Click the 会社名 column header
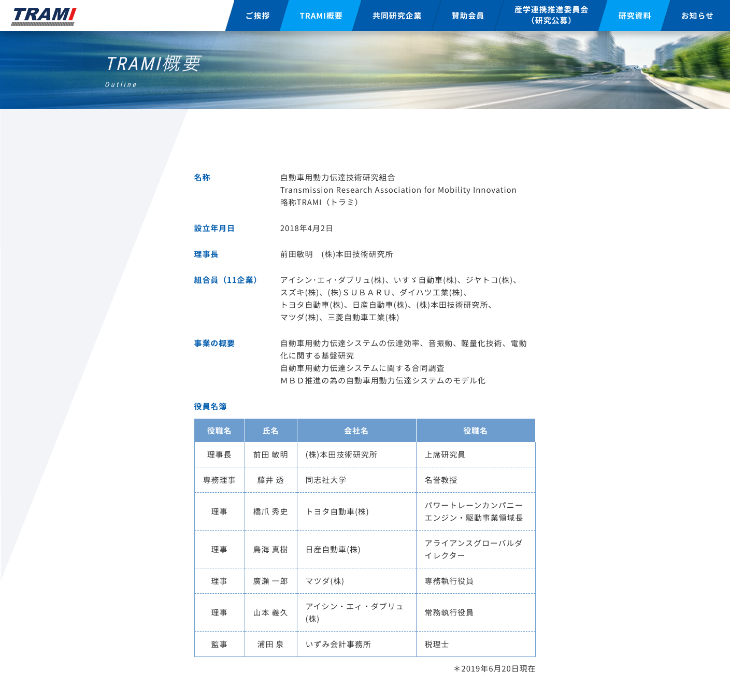Screen dimensions: 730x700 356,431
